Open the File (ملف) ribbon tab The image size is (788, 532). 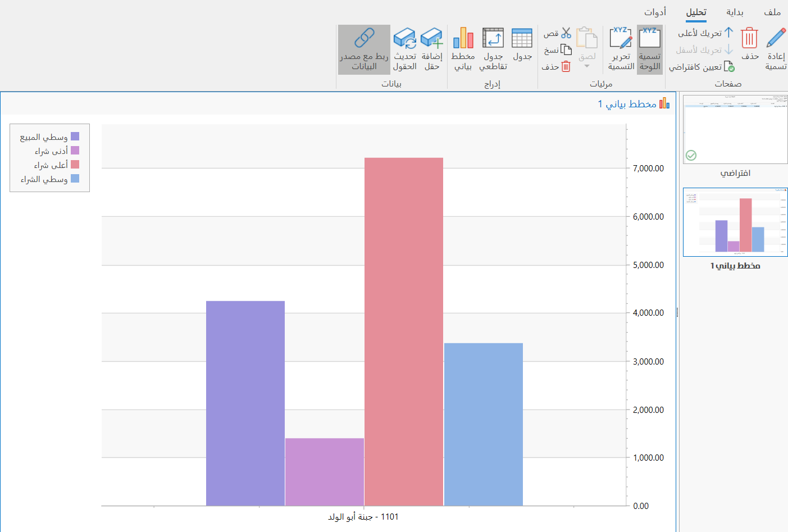(x=772, y=12)
